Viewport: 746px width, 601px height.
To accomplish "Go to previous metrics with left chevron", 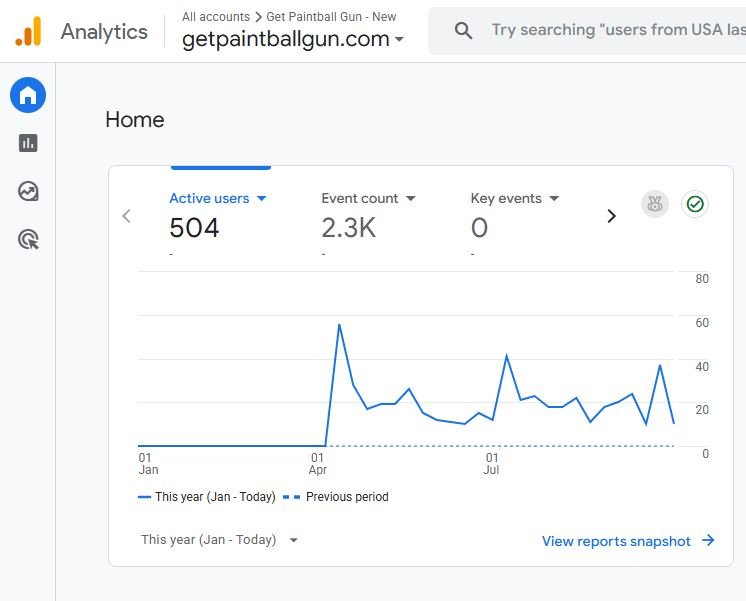I will (126, 216).
